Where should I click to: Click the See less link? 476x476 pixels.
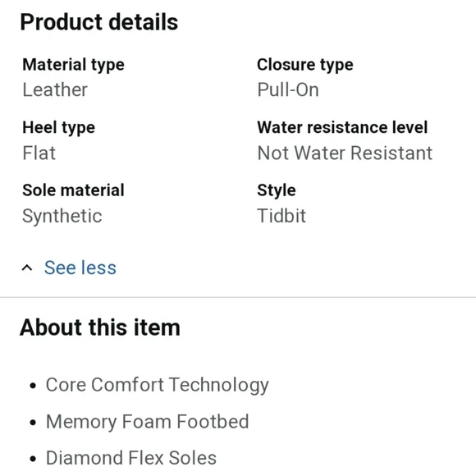point(80,268)
